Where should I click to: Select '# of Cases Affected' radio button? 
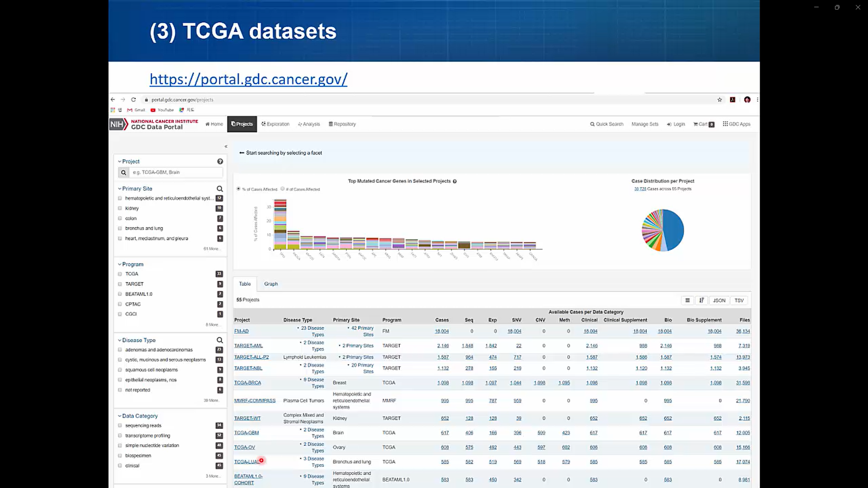click(283, 189)
